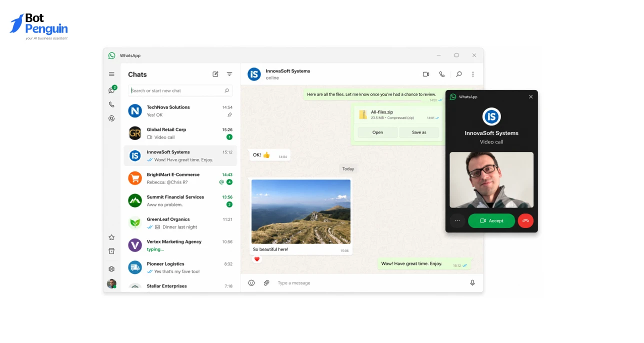The image size is (644, 343).
Task: Click the magnifier in the chat search box
Action: click(x=226, y=90)
